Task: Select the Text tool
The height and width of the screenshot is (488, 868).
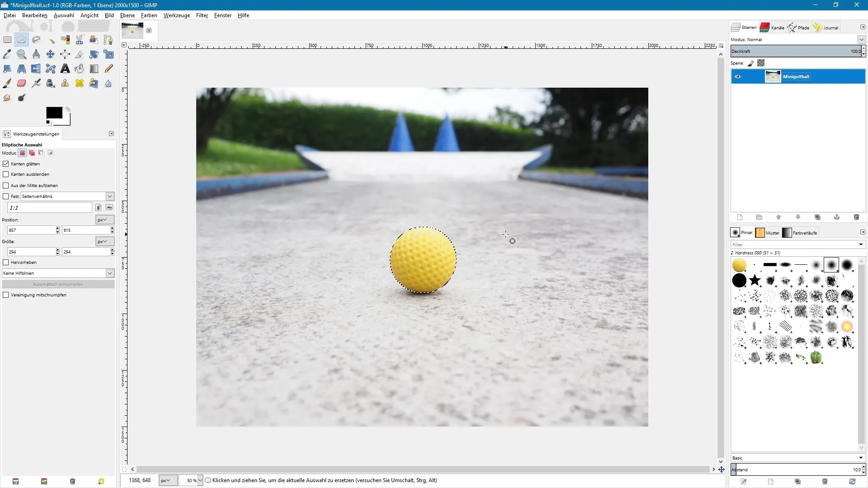Action: [x=65, y=69]
